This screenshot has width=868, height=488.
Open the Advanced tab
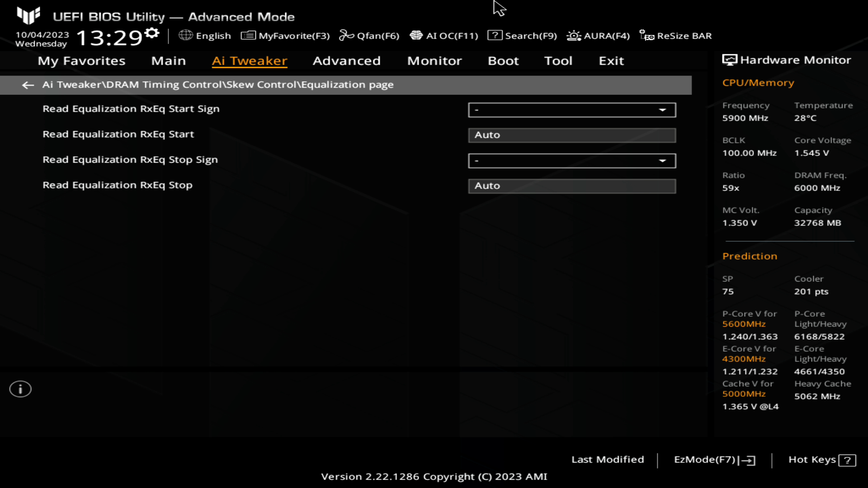(x=347, y=61)
